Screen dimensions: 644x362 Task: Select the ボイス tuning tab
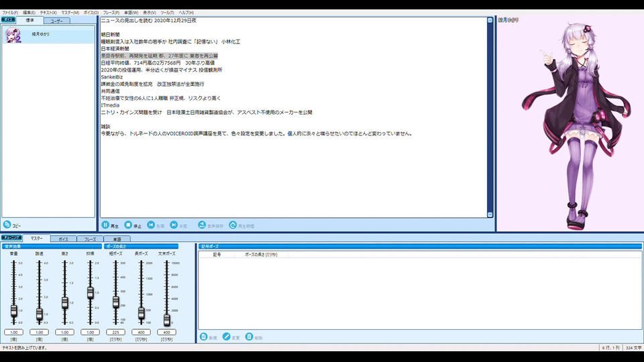tap(63, 239)
